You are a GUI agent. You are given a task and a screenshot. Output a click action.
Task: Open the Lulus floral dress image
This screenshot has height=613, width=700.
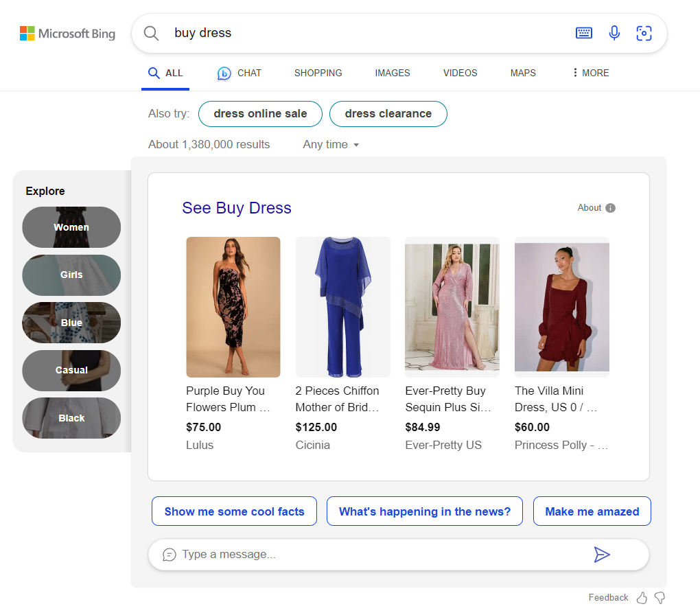pos(233,307)
